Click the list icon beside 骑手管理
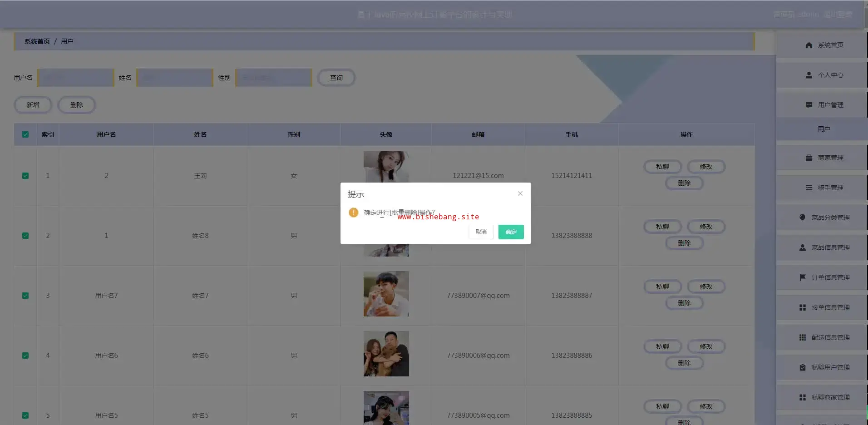The image size is (868, 425). click(809, 188)
